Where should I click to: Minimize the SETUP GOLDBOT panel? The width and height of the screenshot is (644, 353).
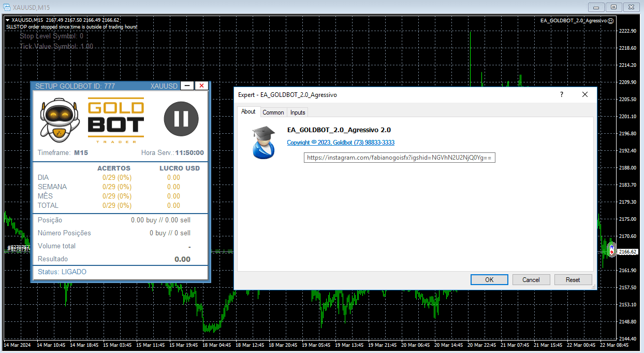(x=187, y=86)
